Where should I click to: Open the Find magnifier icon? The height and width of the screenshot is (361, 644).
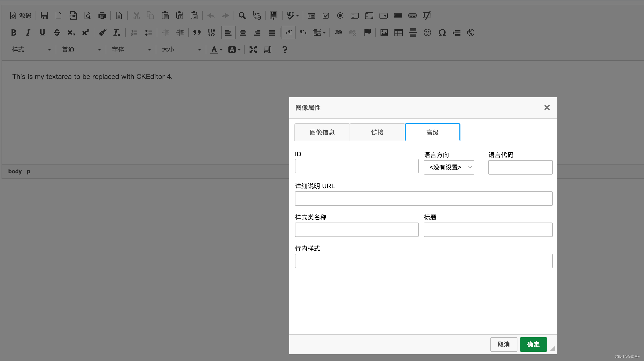point(242,16)
